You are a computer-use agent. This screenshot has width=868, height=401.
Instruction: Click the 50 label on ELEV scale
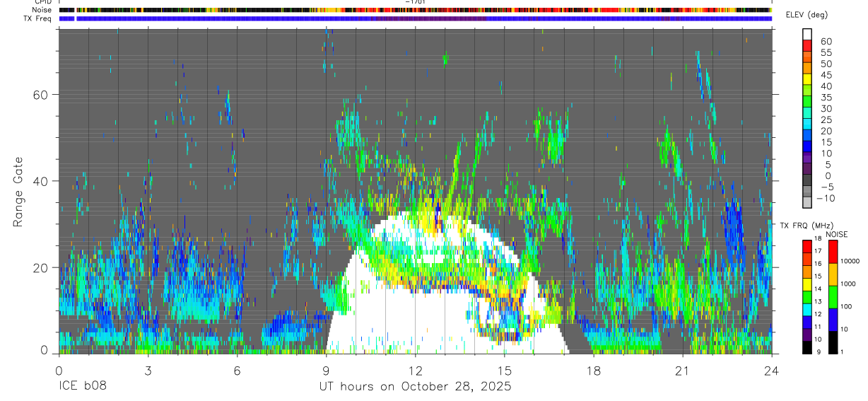[825, 64]
